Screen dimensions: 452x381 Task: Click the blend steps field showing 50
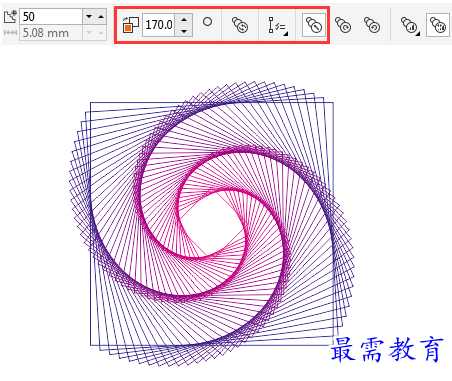(x=51, y=17)
